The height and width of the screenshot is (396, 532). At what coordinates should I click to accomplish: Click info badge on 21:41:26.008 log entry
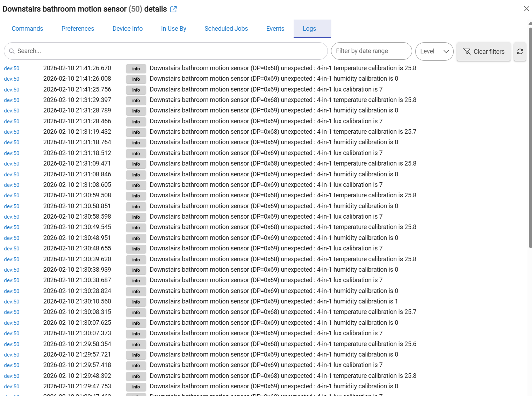pos(136,79)
